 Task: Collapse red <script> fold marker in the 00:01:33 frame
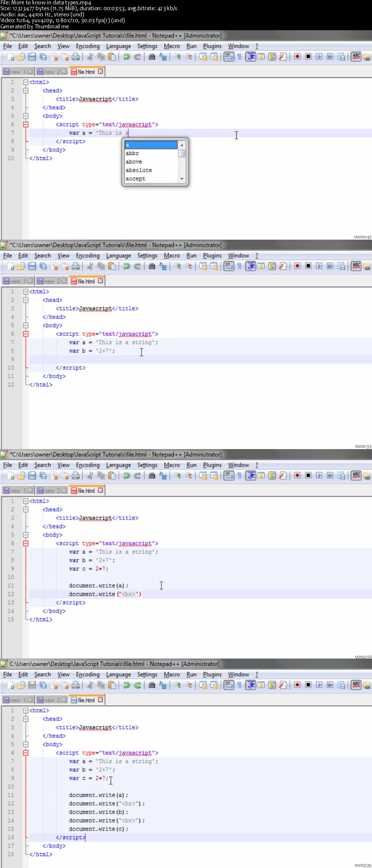pos(26,334)
